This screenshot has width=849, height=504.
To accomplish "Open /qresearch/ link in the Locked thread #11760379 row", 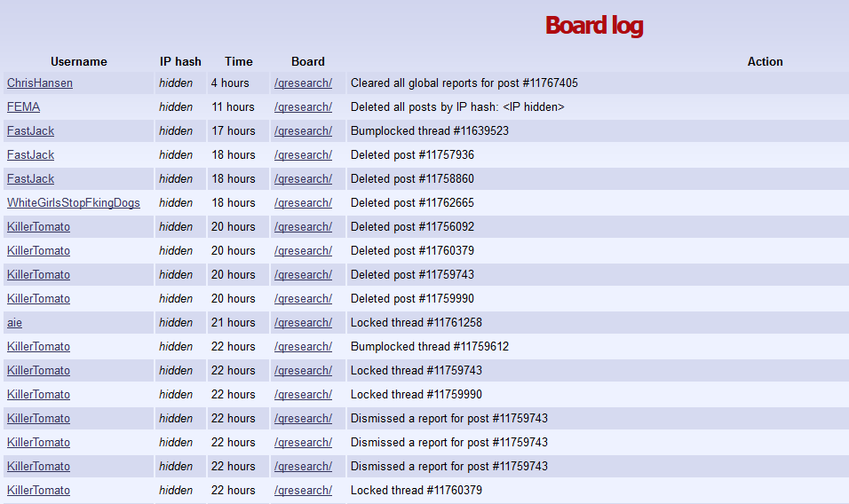I will pos(303,491).
